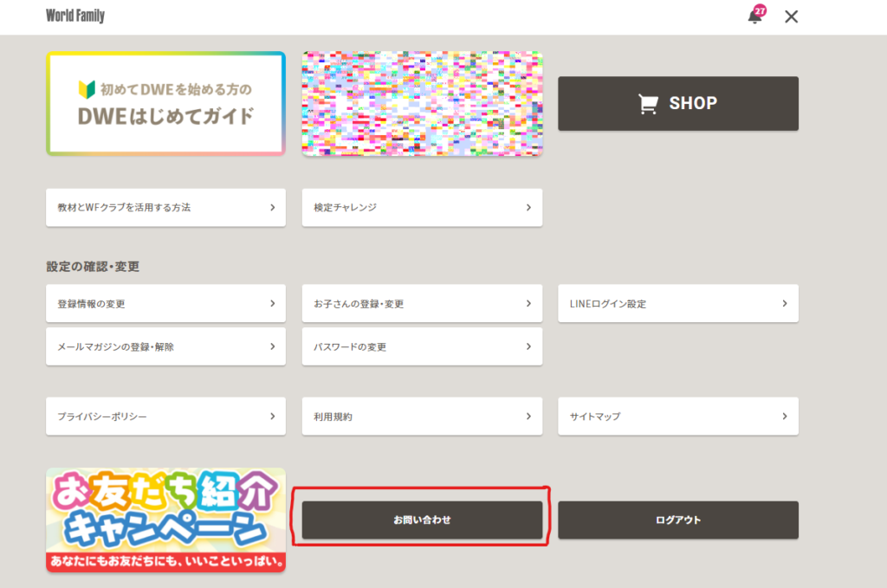Open 登録情報の変更 settings
The image size is (887, 588).
165,304
